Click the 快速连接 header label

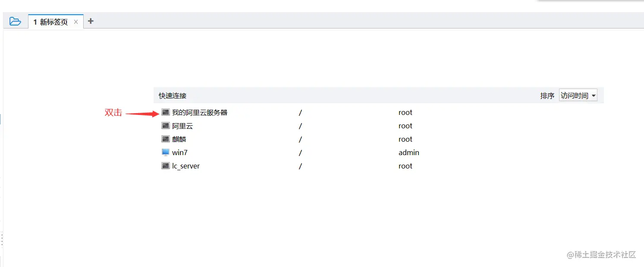coord(173,95)
